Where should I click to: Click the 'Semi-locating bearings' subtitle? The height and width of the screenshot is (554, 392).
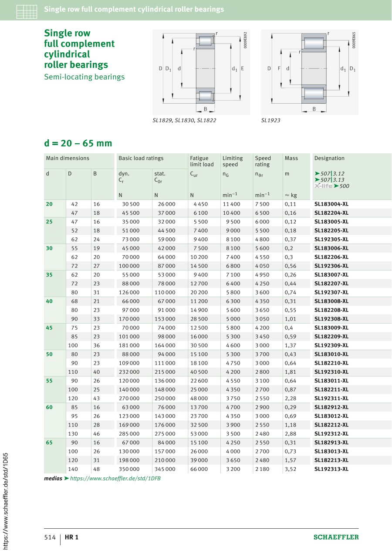click(84, 77)
